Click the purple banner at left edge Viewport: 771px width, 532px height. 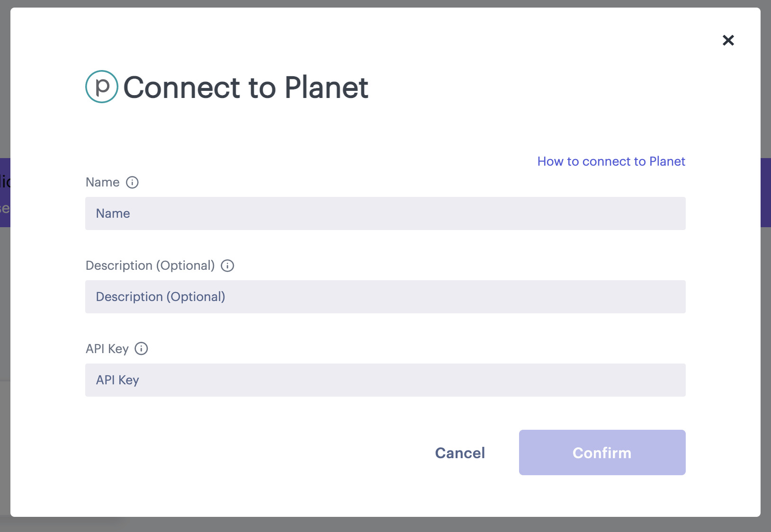[5, 193]
